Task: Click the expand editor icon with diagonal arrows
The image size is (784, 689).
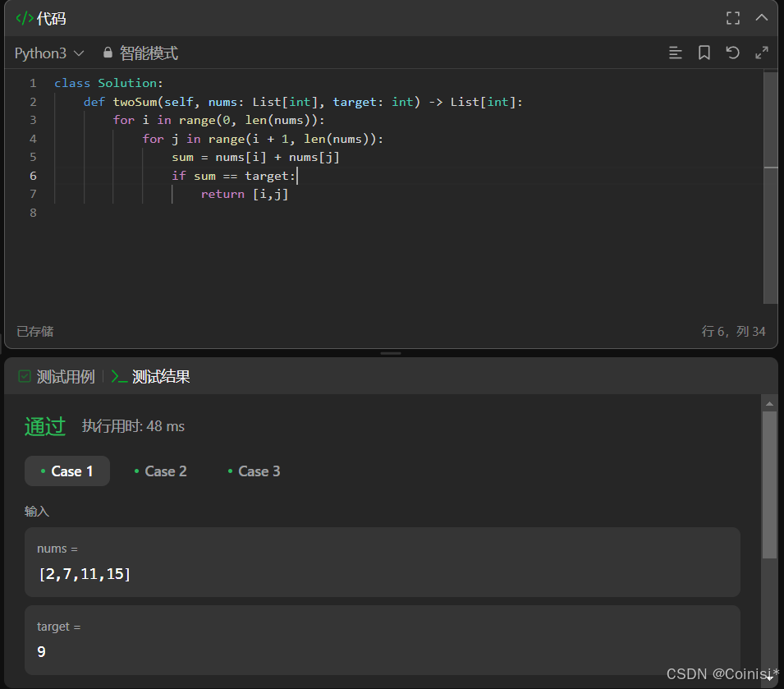Action: [x=762, y=53]
